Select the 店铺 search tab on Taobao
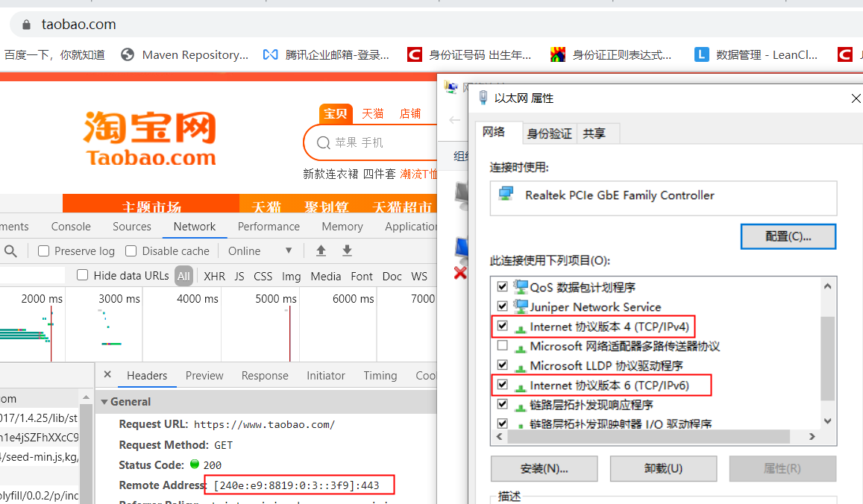Screen dimensions: 863x504 tap(410, 114)
